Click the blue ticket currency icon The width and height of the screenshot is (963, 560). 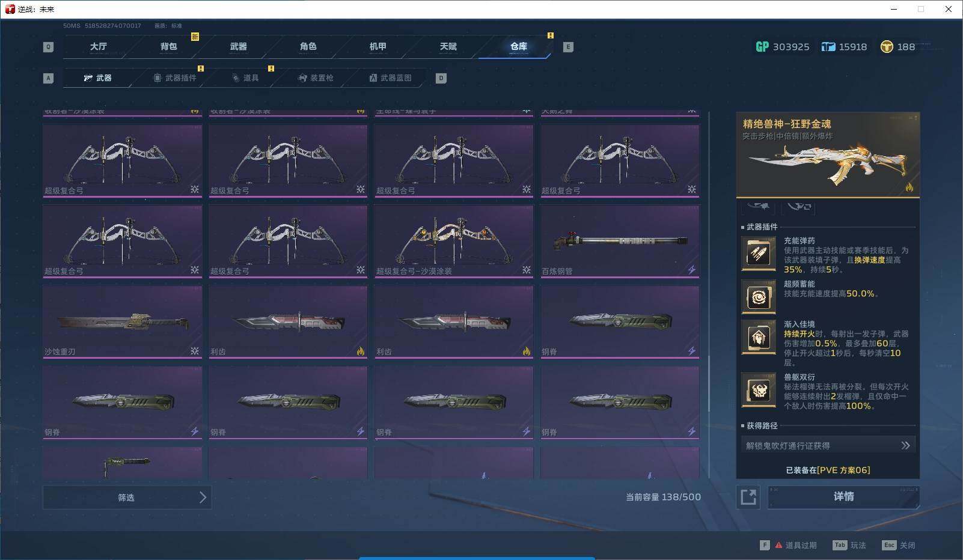pos(828,47)
